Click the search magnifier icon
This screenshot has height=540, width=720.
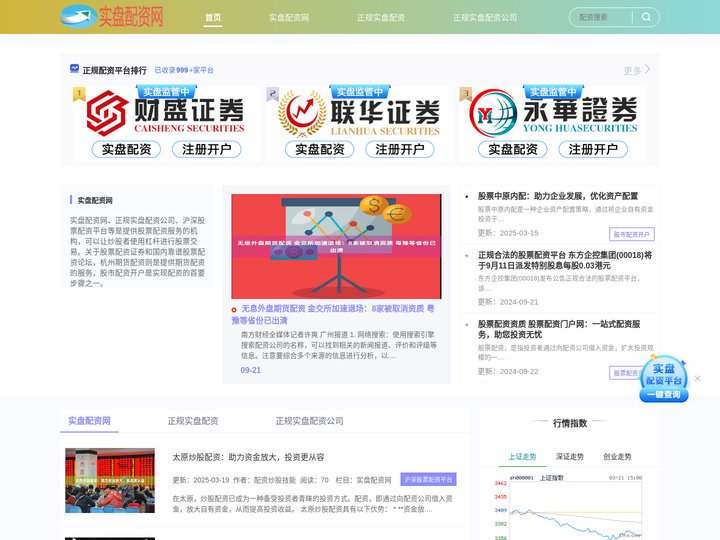click(x=646, y=17)
